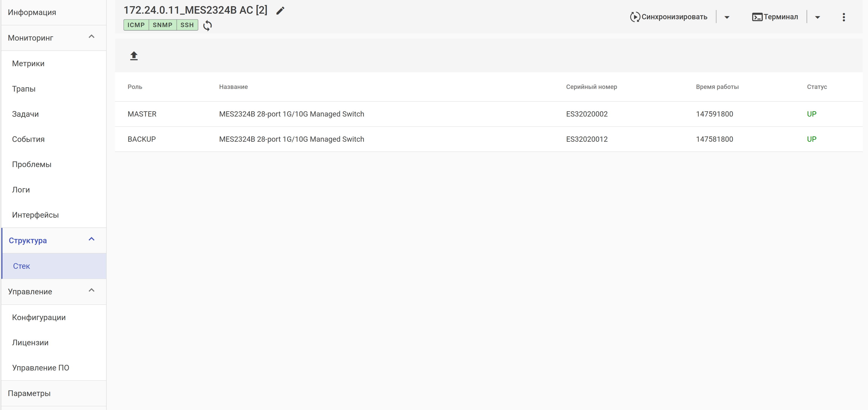868x410 pixels.
Task: Select the MASTER switch row
Action: tap(291, 114)
